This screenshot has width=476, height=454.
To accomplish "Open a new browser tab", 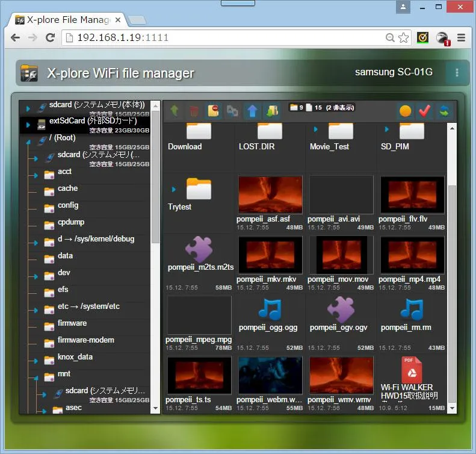I will 137,20.
